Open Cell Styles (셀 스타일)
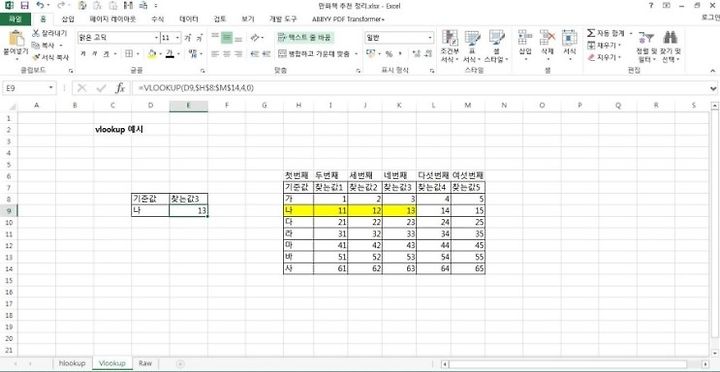720x372 pixels. click(496, 46)
